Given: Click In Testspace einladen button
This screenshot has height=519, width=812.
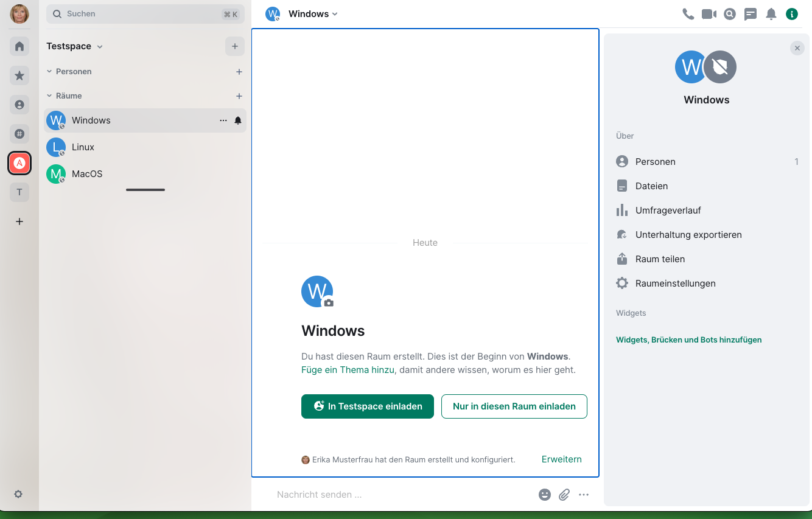Looking at the screenshot, I should click(x=368, y=406).
